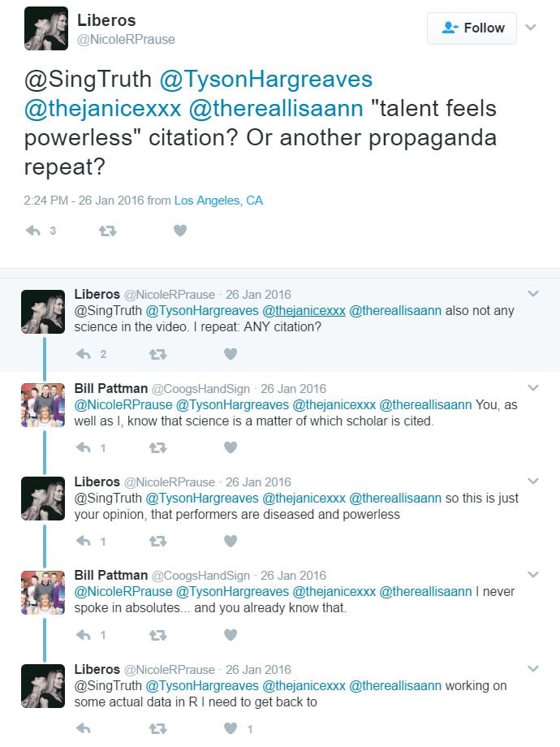The image size is (560, 747).
Task: Like the "diseased and powerless" reply
Action: click(x=230, y=541)
